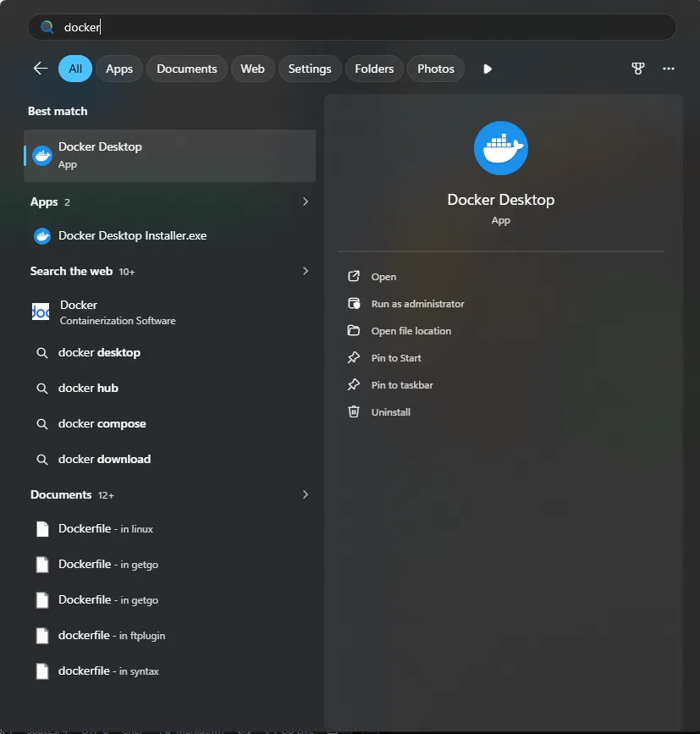Viewport: 700px width, 734px height.
Task: Switch to the Apps filter tab
Action: [119, 69]
